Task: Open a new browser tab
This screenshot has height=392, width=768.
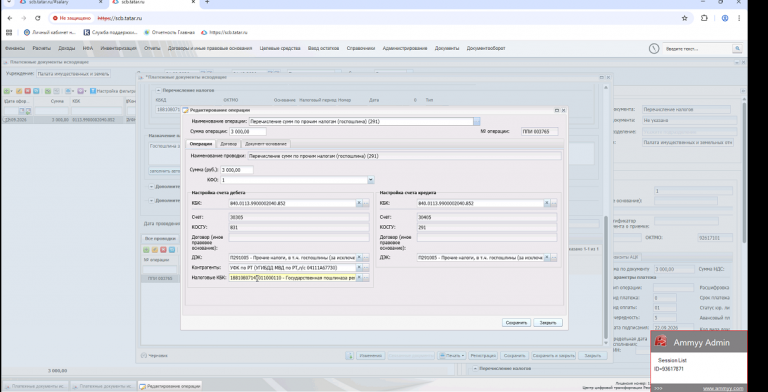Action: coord(207,2)
